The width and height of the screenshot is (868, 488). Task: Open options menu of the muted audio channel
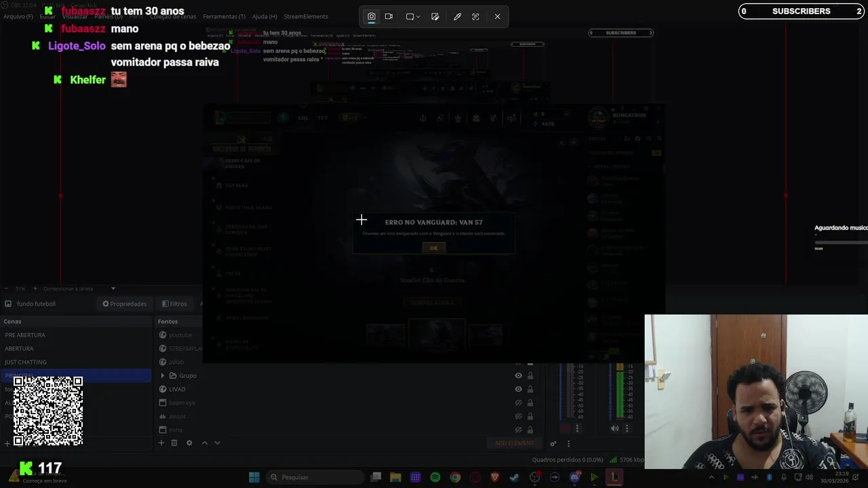point(577,428)
